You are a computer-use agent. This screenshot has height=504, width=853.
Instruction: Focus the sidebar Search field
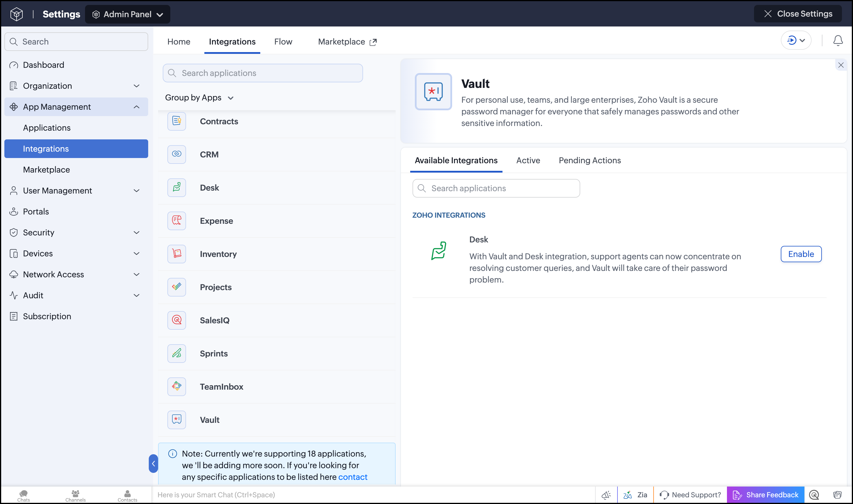(x=76, y=42)
